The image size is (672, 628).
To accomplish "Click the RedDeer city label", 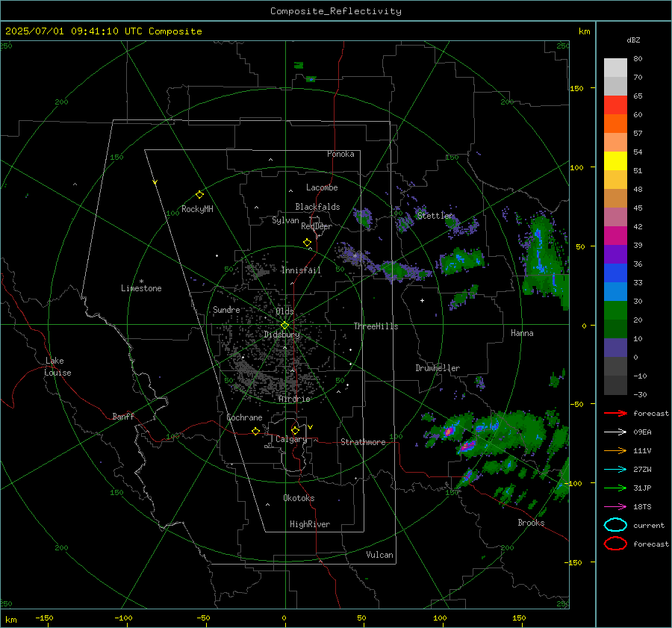I will 317,226.
